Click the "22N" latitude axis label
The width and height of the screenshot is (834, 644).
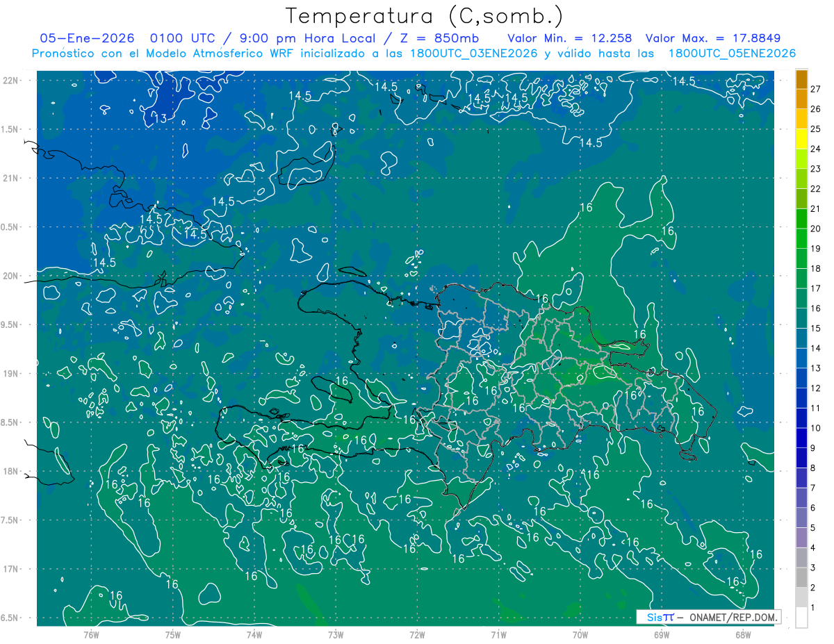point(10,80)
